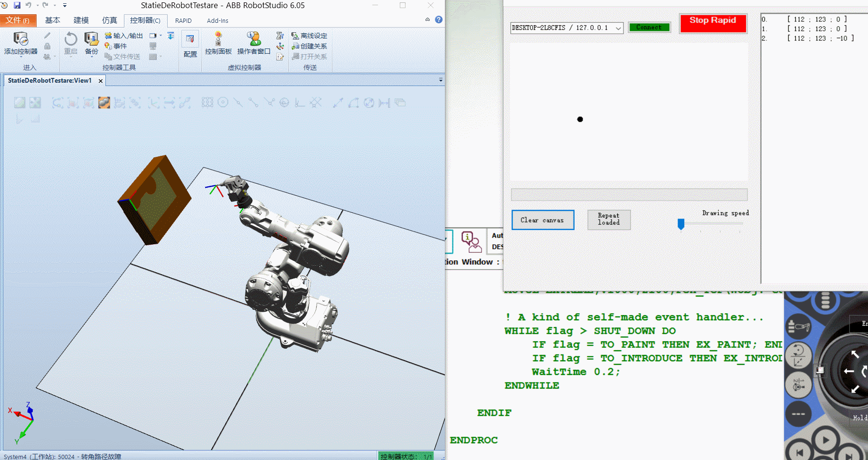
Task: Adjust the Drawing speed slider
Action: 681,224
